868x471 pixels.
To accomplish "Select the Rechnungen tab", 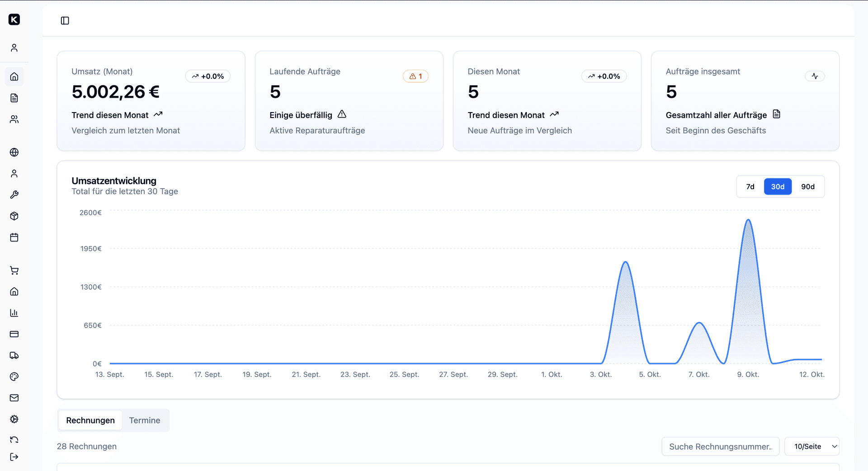I will [x=90, y=420].
